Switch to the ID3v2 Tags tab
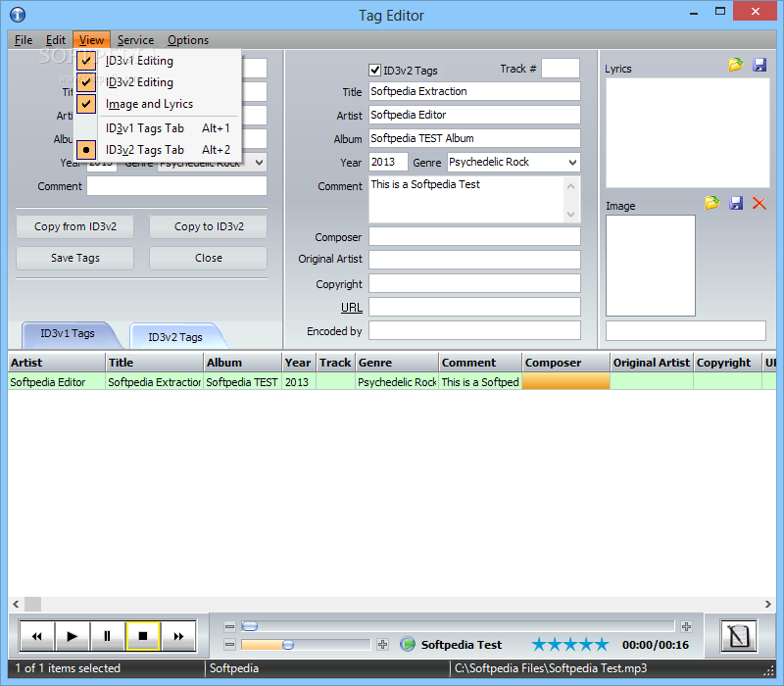This screenshot has height=686, width=784. click(x=175, y=337)
